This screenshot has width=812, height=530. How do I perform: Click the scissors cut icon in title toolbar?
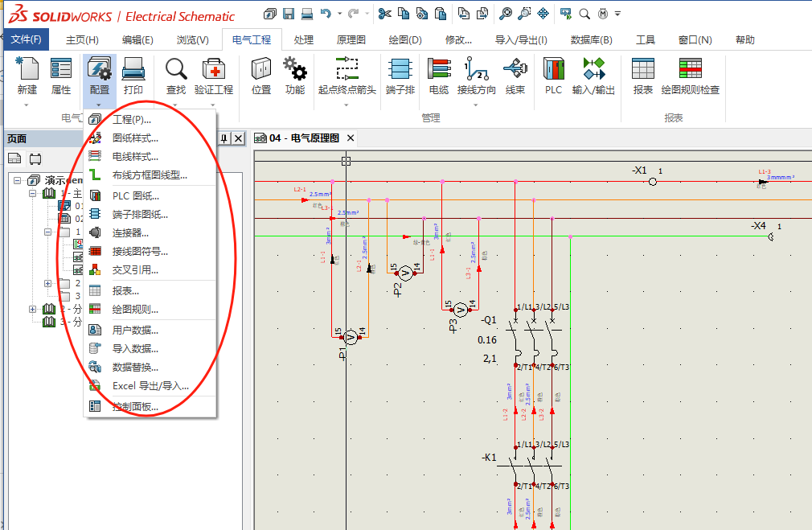click(x=384, y=14)
